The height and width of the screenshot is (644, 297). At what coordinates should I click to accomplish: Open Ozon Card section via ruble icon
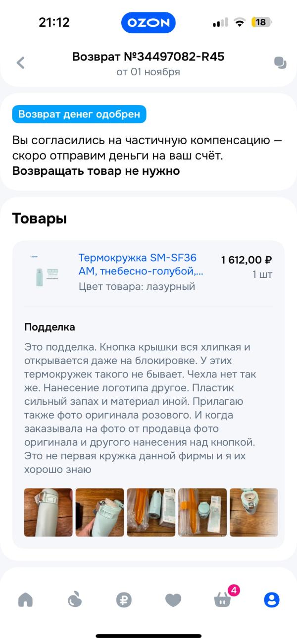click(124, 600)
